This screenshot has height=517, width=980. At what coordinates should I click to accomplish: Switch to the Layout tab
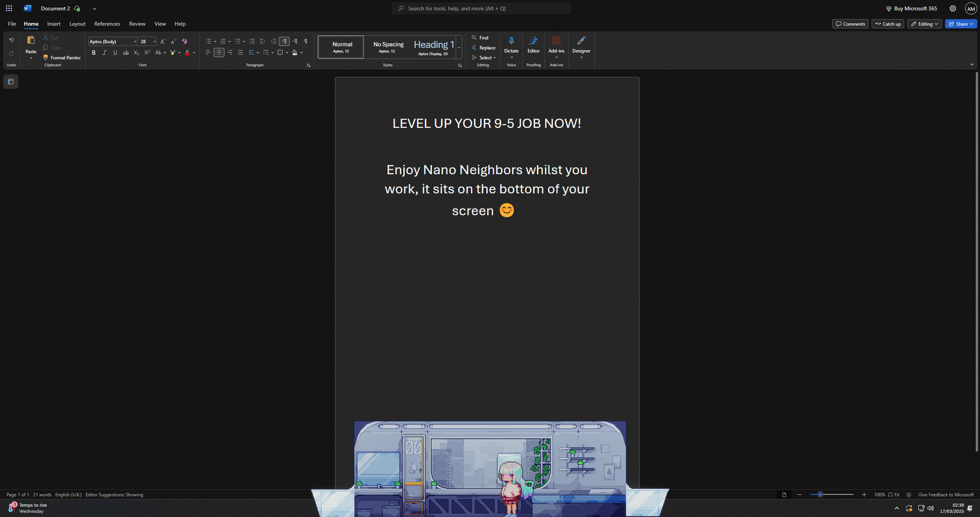[77, 24]
